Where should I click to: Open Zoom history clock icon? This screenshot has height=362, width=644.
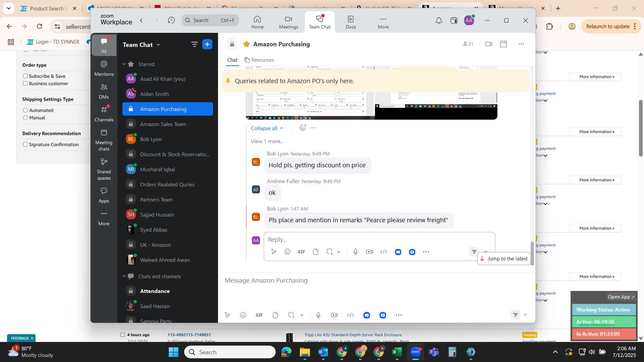tap(171, 20)
